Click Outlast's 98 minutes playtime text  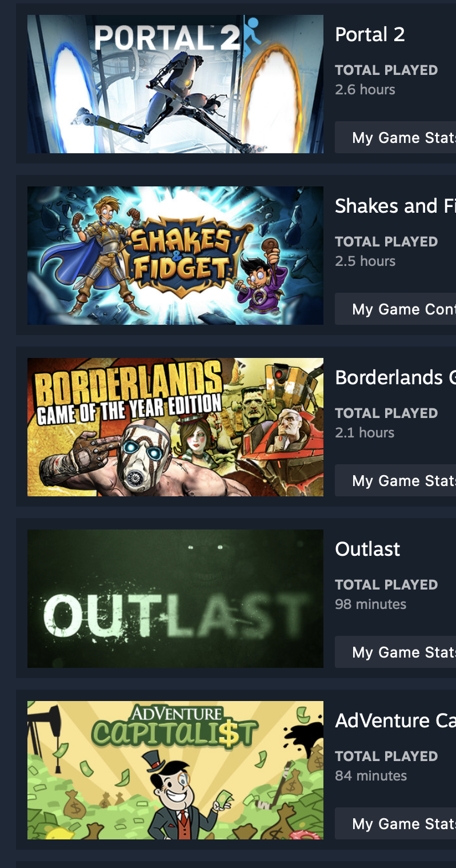[371, 604]
